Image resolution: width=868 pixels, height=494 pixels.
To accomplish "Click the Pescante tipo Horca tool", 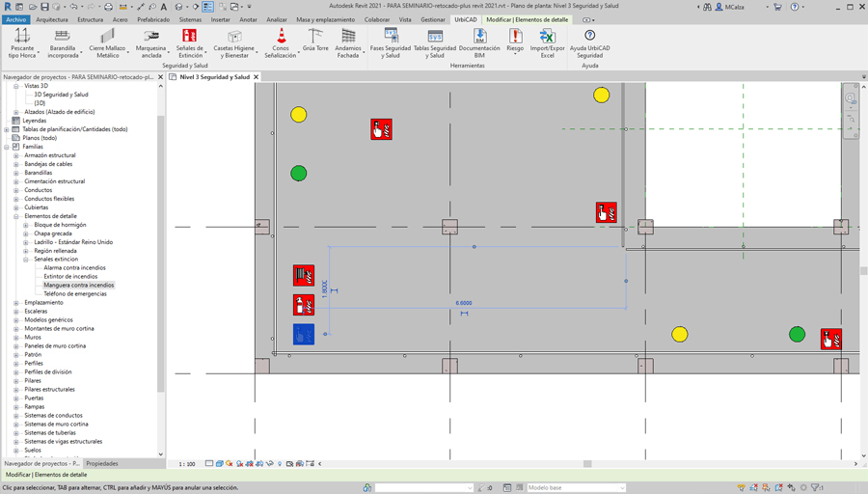I will [21, 42].
